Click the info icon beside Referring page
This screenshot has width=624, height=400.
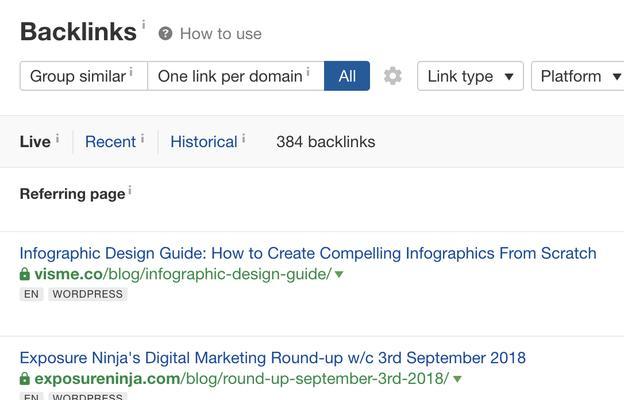tap(130, 191)
